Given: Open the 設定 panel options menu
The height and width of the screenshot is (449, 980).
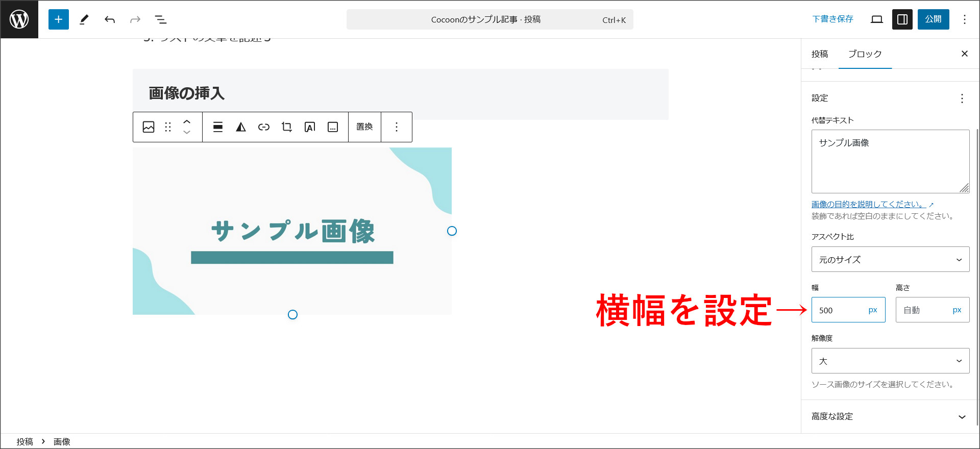Looking at the screenshot, I should (962, 98).
